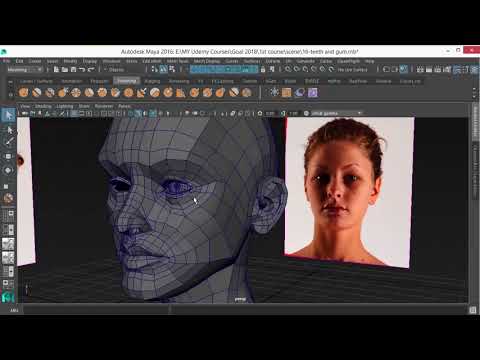Viewport: 480px width, 360px height.
Task: Select the Imprint brush on the Sculpting shelf
Action: click(x=142, y=92)
